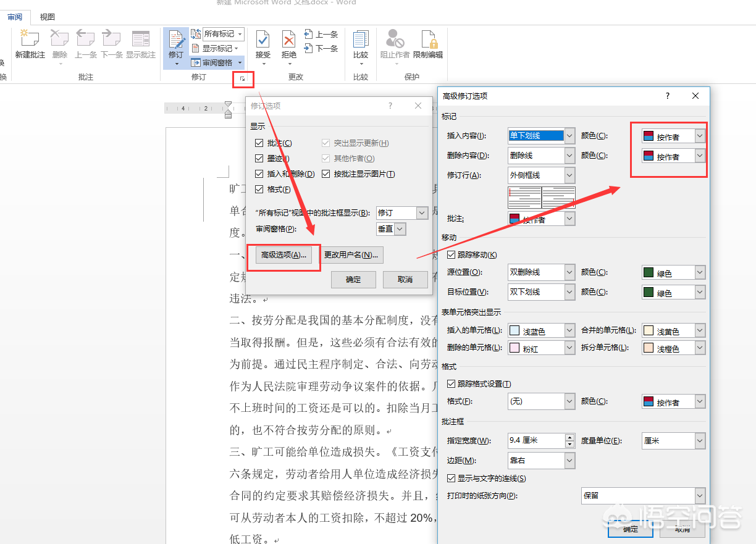Open 修订行(A) dropdown showing 外侧框线
This screenshot has width=756, height=544.
(x=541, y=175)
